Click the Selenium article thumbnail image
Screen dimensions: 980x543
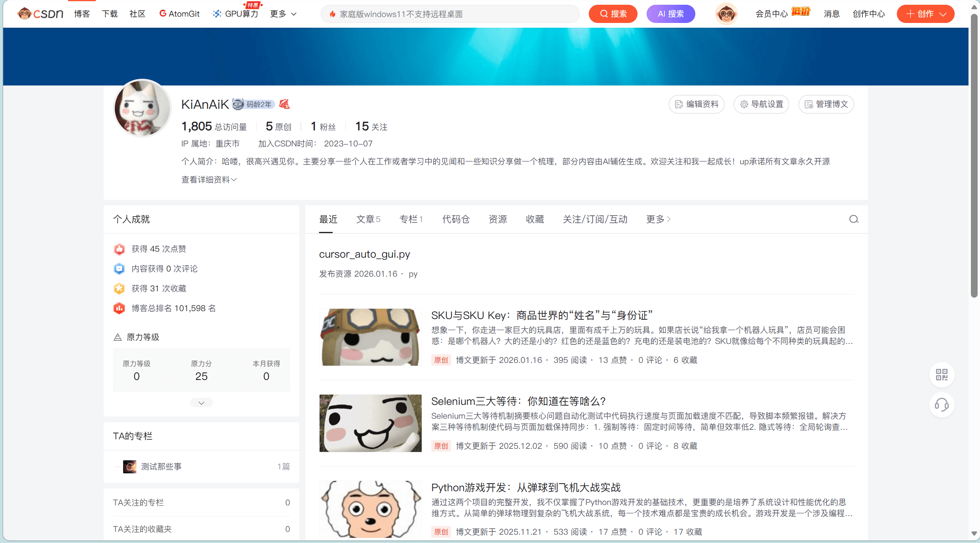click(371, 423)
